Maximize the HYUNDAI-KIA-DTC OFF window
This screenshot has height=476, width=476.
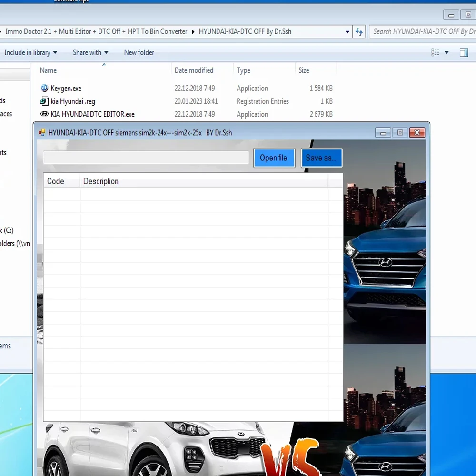tap(400, 133)
